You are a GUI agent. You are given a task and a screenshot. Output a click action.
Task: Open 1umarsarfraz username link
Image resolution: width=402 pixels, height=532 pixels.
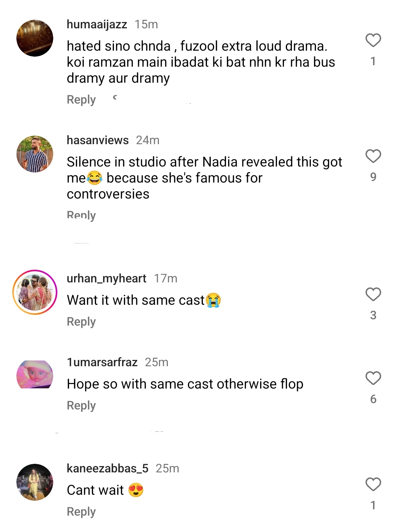(102, 362)
